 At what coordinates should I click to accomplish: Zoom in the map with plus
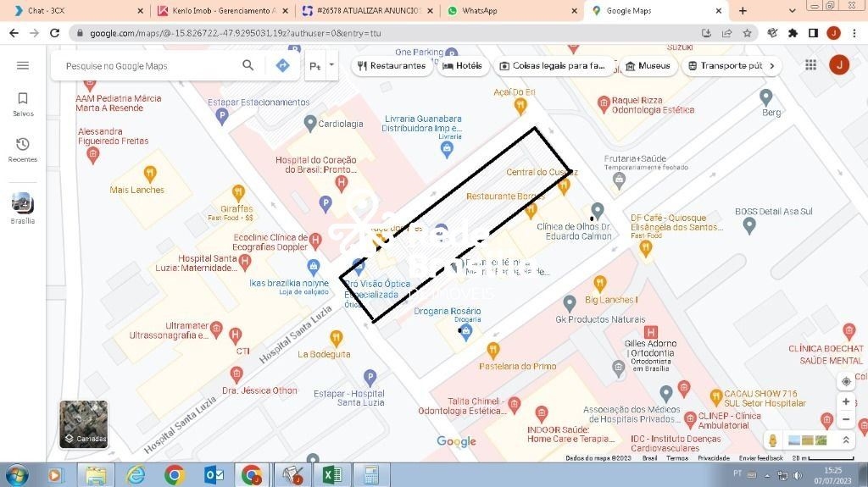click(x=846, y=401)
